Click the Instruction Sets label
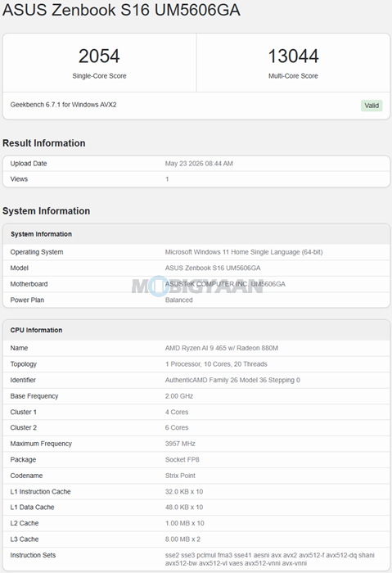392x573 pixels. pyautogui.click(x=33, y=556)
